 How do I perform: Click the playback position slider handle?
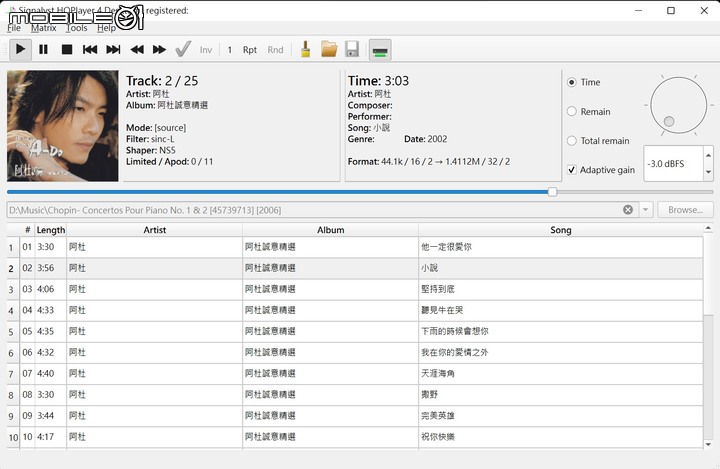(552, 192)
